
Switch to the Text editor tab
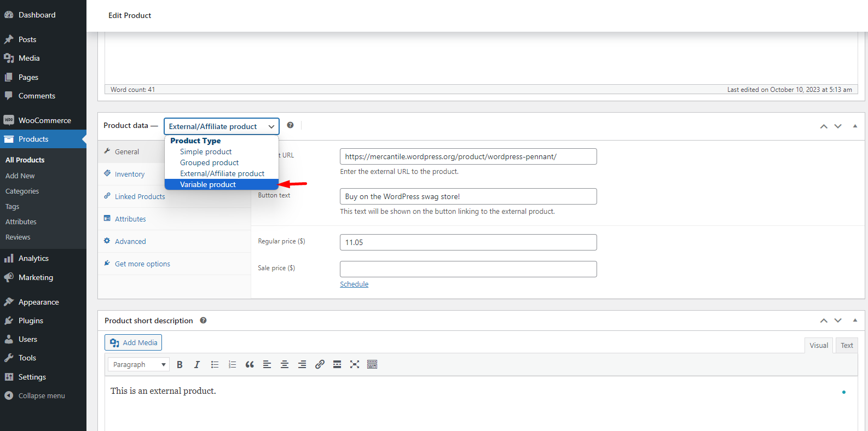pyautogui.click(x=847, y=346)
